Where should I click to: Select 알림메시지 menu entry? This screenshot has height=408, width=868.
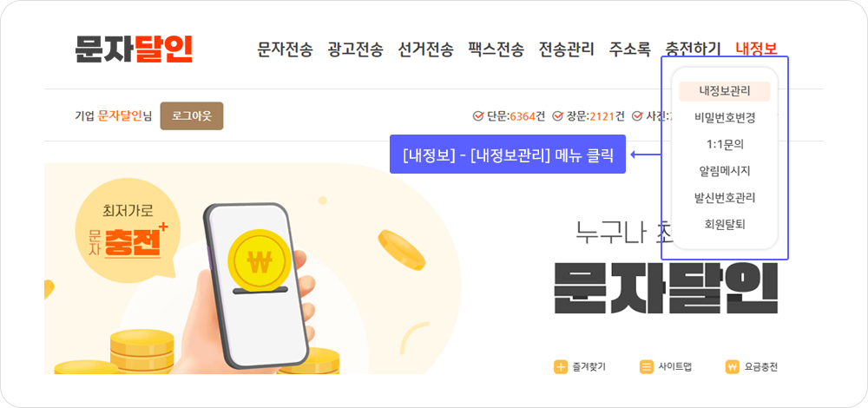[724, 171]
